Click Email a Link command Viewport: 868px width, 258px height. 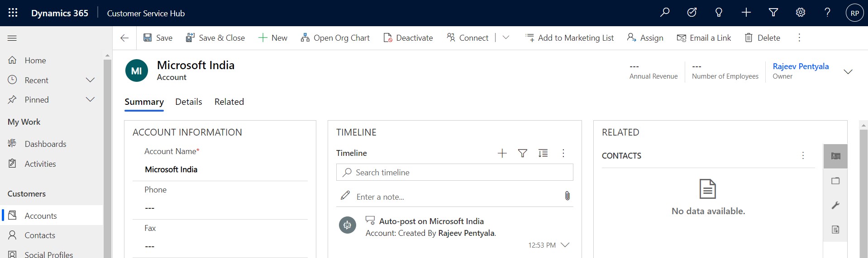tap(704, 38)
